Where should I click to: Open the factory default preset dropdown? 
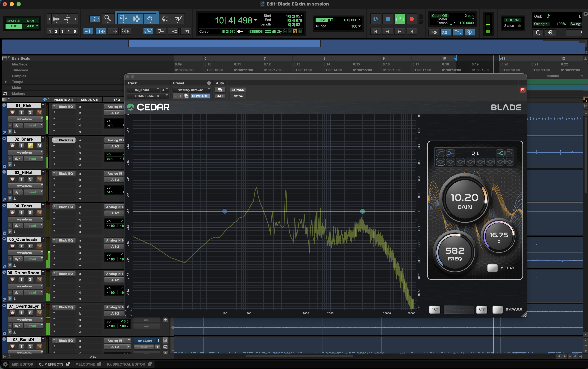(x=191, y=90)
